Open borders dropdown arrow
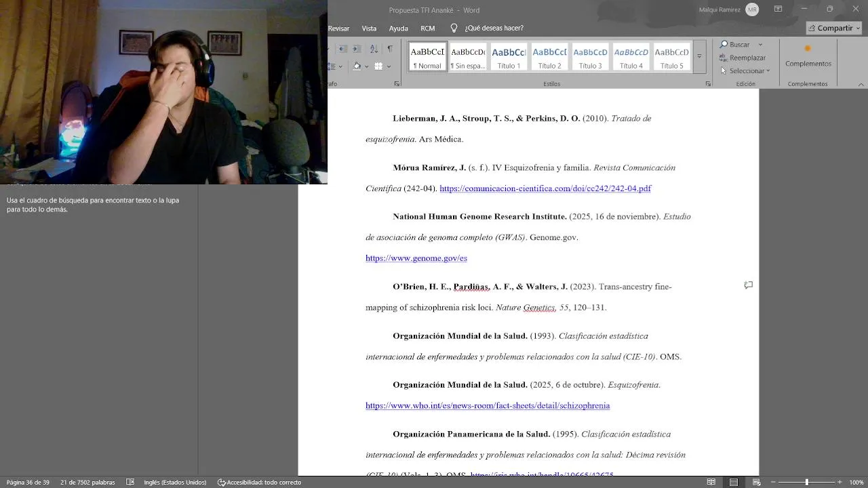This screenshot has height=488, width=868. point(389,66)
